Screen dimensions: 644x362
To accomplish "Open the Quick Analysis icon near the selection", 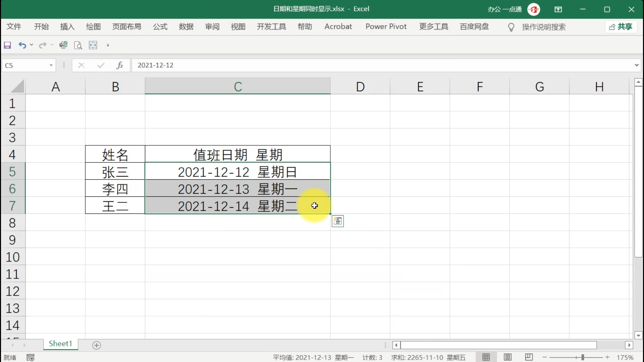I will click(338, 221).
